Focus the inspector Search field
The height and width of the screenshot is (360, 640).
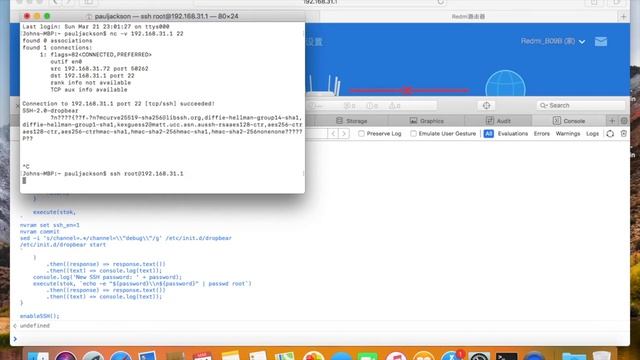pos(581,105)
